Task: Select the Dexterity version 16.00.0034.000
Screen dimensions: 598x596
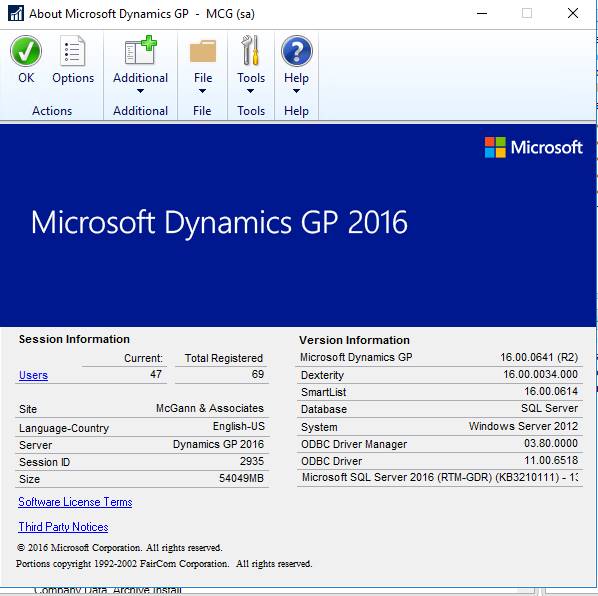Action: [x=540, y=374]
